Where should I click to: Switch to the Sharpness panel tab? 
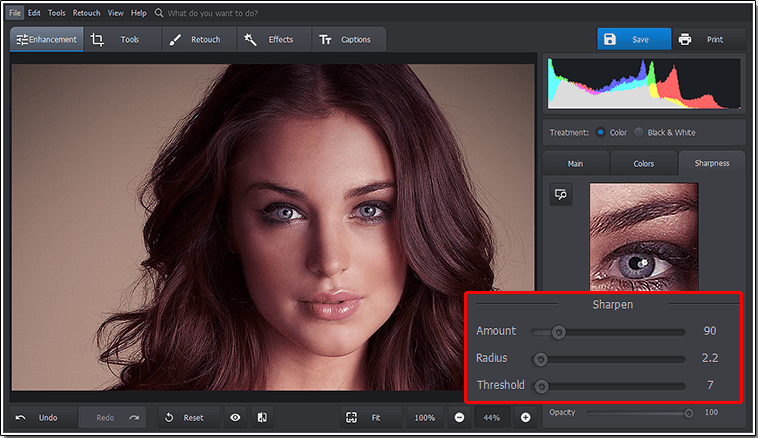click(712, 163)
